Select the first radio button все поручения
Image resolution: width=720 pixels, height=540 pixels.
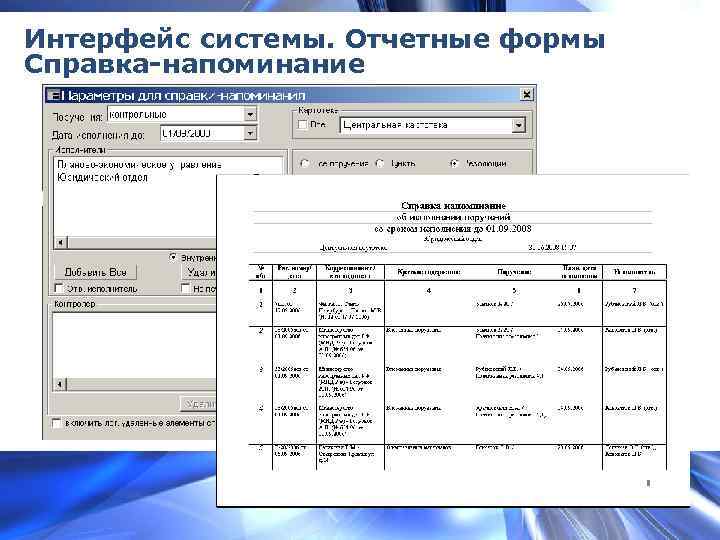tap(304, 163)
